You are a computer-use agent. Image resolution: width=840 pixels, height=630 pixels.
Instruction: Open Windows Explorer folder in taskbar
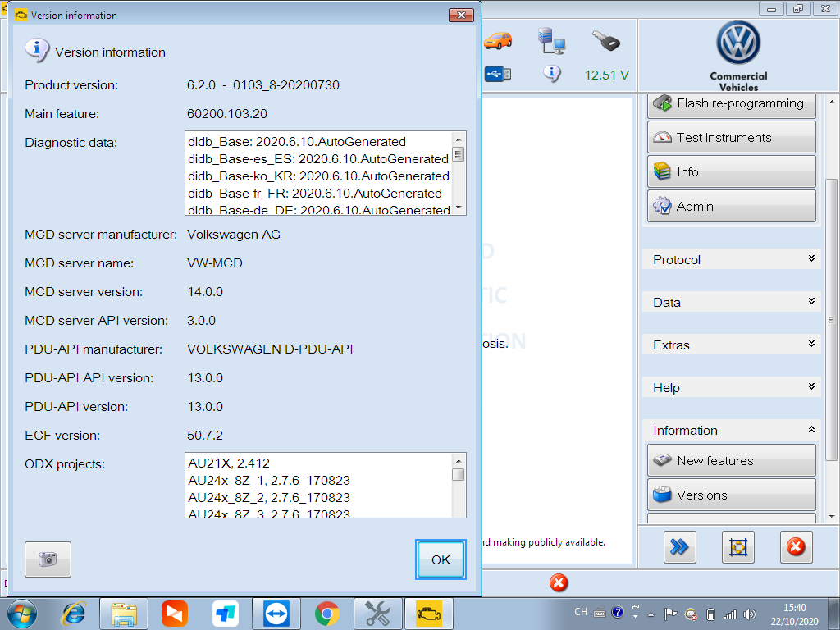124,614
